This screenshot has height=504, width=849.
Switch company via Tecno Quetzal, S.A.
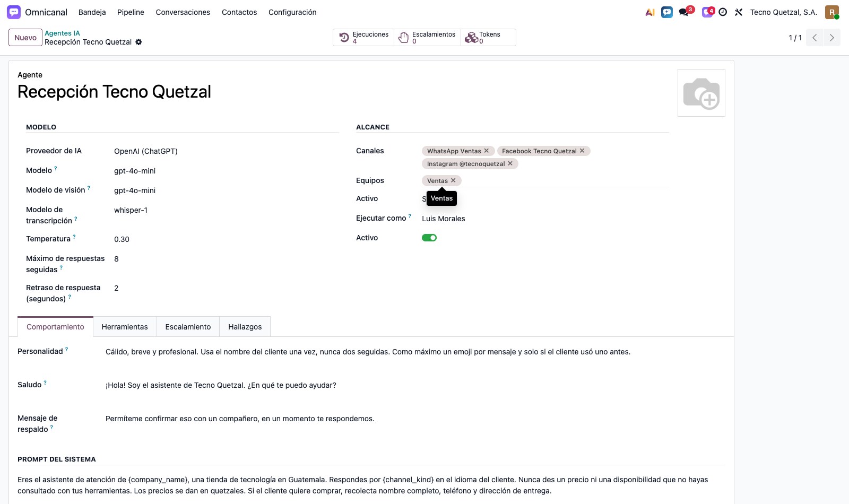click(783, 12)
